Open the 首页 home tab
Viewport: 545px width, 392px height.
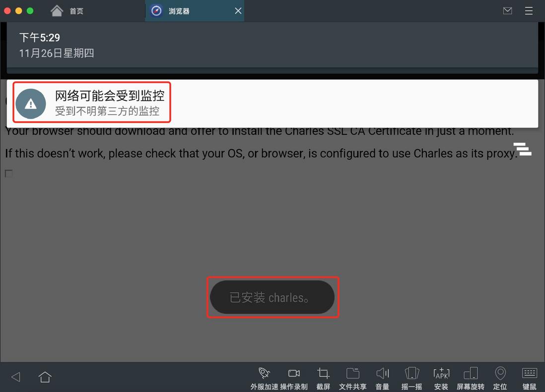67,11
